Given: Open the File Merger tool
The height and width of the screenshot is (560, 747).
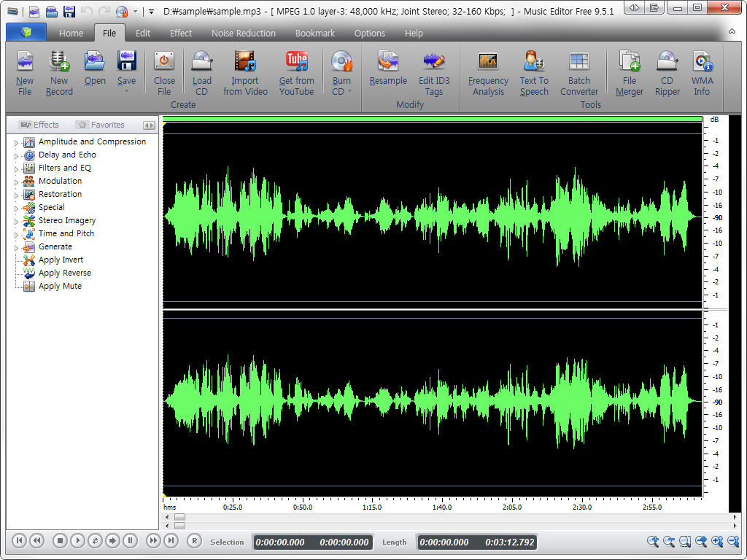Looking at the screenshot, I should coord(630,73).
